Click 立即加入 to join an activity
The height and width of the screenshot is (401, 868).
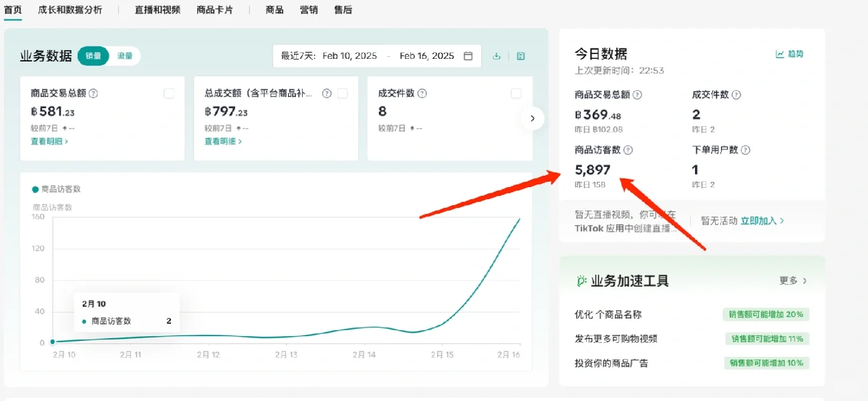click(758, 220)
